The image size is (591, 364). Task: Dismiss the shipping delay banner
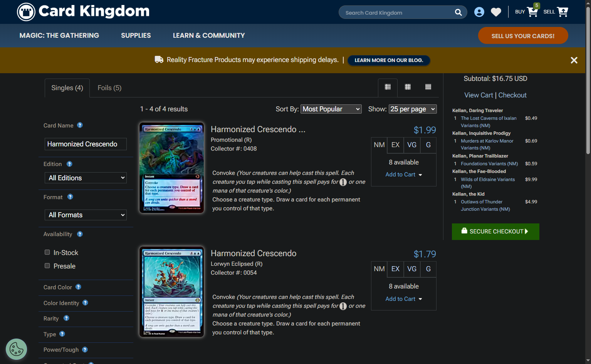pos(574,60)
